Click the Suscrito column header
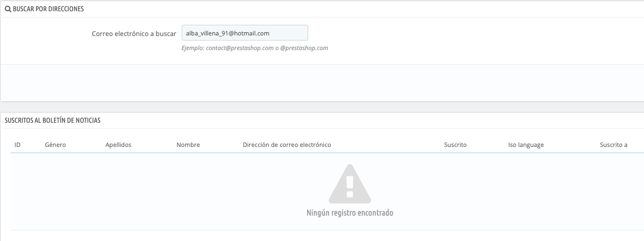Screen dimensions: 644x241 455,145
